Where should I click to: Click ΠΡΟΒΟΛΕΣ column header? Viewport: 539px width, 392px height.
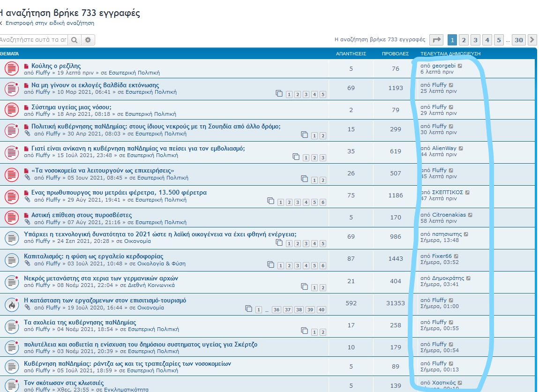point(395,53)
